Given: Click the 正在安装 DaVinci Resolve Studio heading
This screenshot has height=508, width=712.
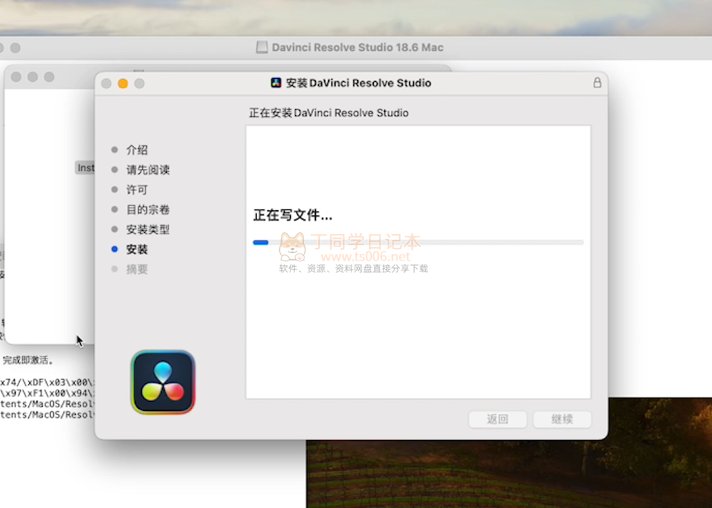Looking at the screenshot, I should pyautogui.click(x=329, y=113).
